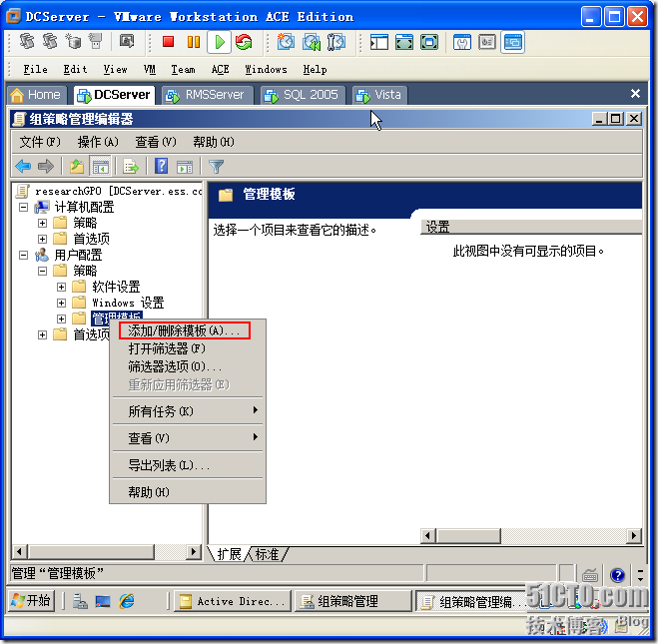658x644 pixels.
Task: Open 所有任务(K) submenu
Action: coord(187,411)
